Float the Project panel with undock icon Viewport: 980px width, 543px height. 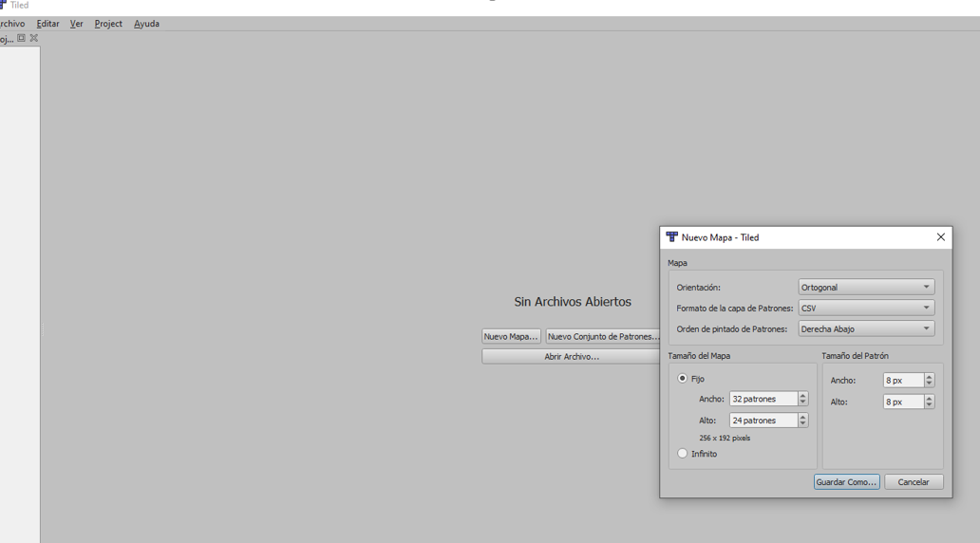[x=21, y=38]
